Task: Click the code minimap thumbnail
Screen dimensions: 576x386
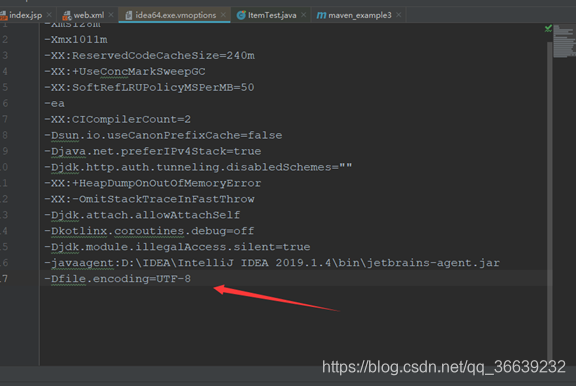Action: coord(564,41)
